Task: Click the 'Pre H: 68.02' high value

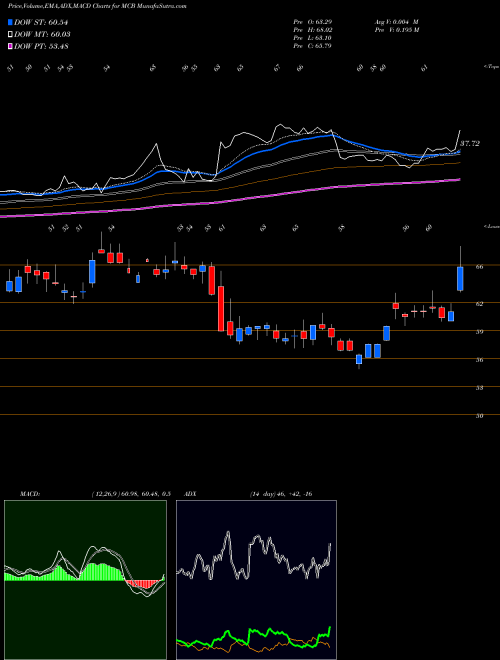Action: click(312, 30)
